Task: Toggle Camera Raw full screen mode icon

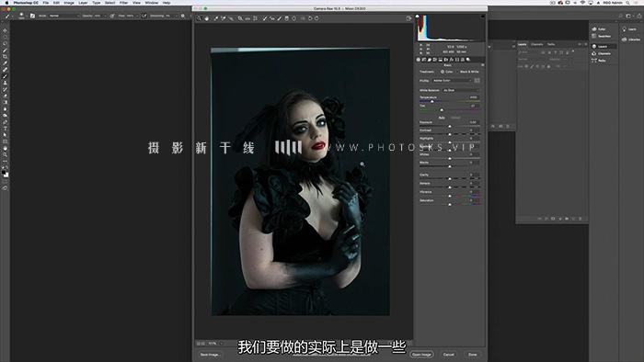Action: click(408, 18)
